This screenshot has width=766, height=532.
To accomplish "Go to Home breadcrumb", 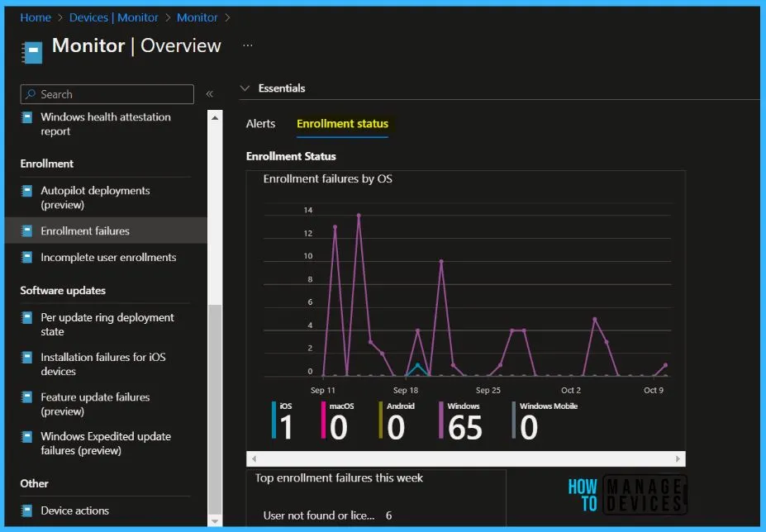I will pos(36,17).
